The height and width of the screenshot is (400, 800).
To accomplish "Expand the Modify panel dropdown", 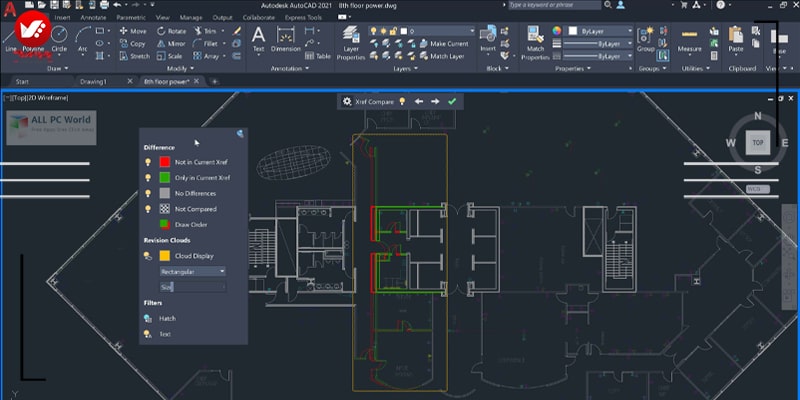I will [180, 68].
